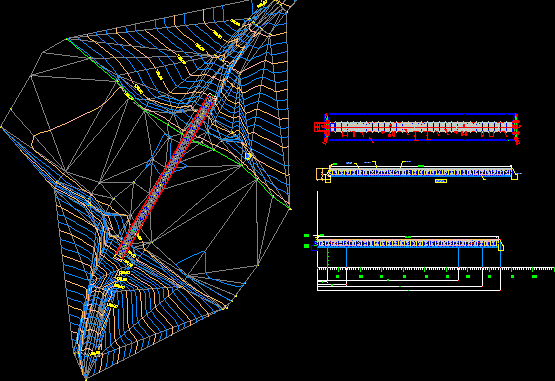Click the grey deck band in the top plan view
Image resolution: width=555 pixels, height=381 pixels.
coord(421,127)
